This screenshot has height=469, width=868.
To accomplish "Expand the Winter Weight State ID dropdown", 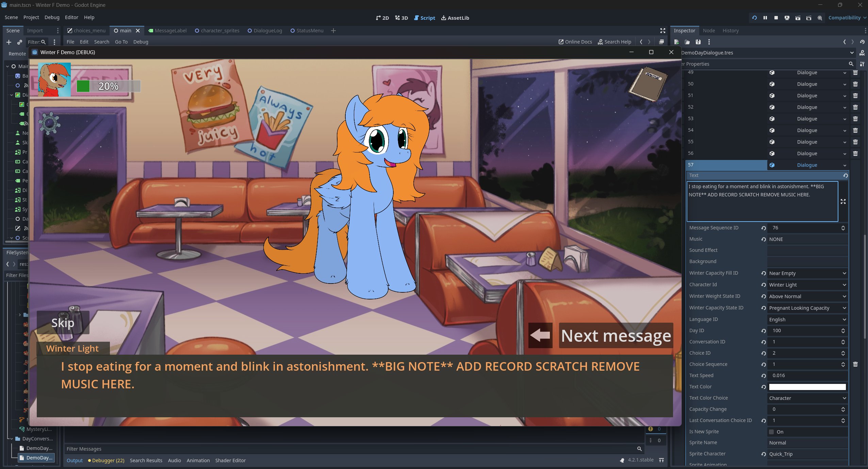I will point(807,296).
